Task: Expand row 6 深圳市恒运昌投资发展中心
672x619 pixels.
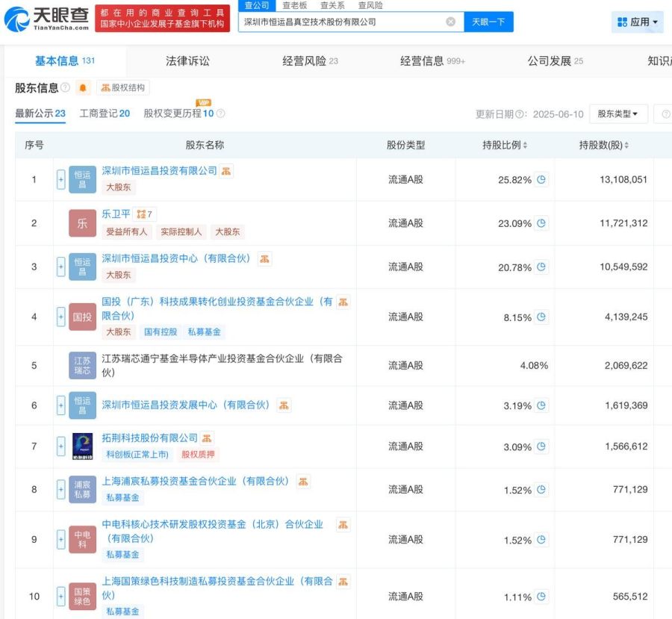Action: (x=61, y=405)
